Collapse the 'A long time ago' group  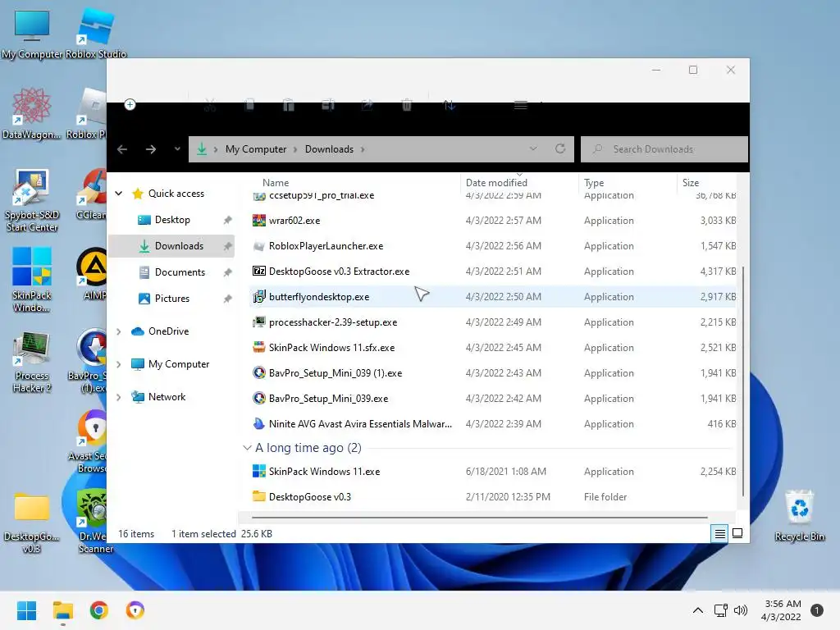click(x=247, y=447)
